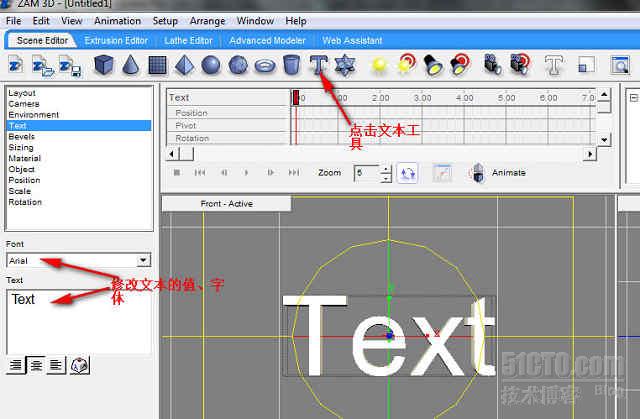Image resolution: width=640 pixels, height=419 pixels.
Task: Open an existing file with folder icon
Action: (x=43, y=66)
